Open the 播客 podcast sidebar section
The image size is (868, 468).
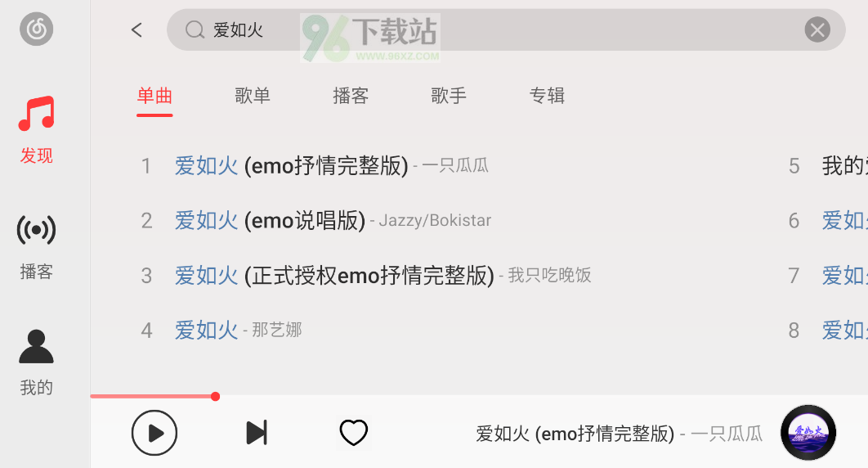37,248
